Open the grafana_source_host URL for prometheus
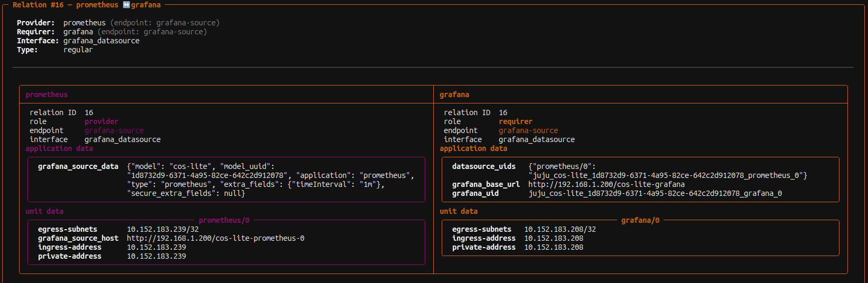This screenshot has width=868, height=283. pos(215,238)
